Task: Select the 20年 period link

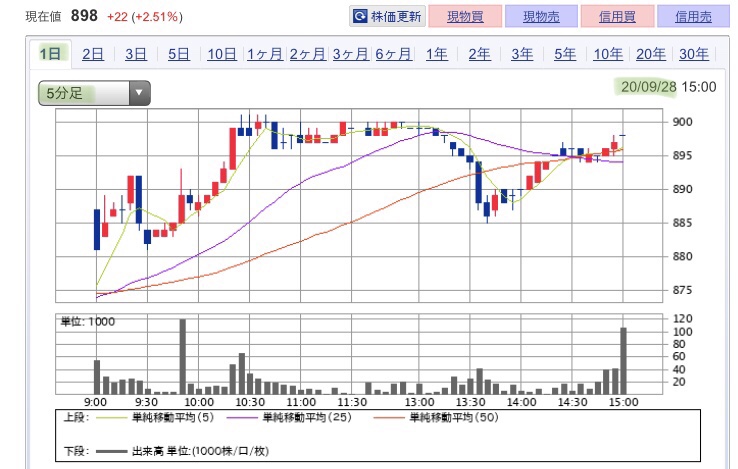Action: pyautogui.click(x=651, y=54)
